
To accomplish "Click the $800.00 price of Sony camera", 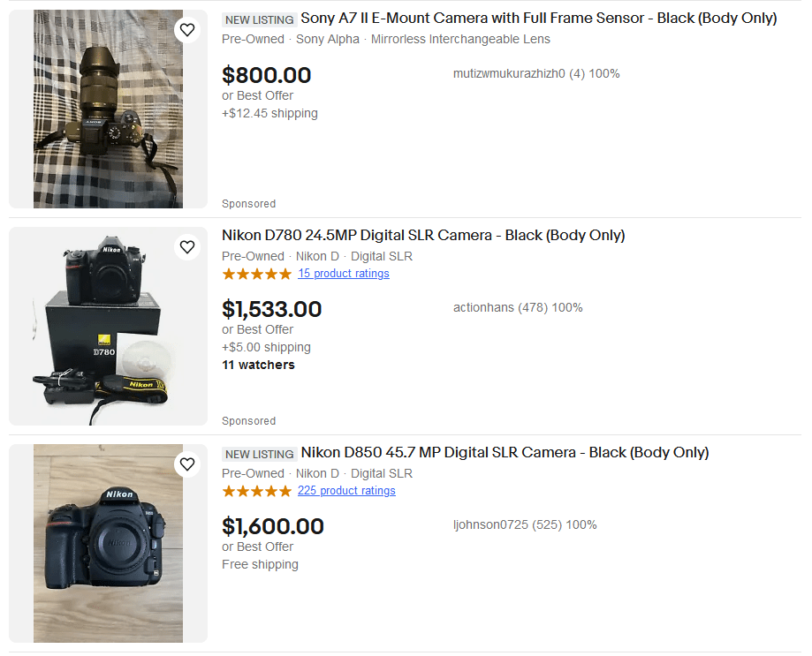I will 266,75.
